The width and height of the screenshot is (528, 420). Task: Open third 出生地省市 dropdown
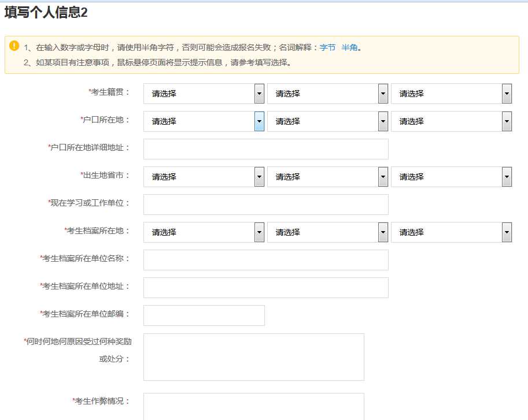451,177
